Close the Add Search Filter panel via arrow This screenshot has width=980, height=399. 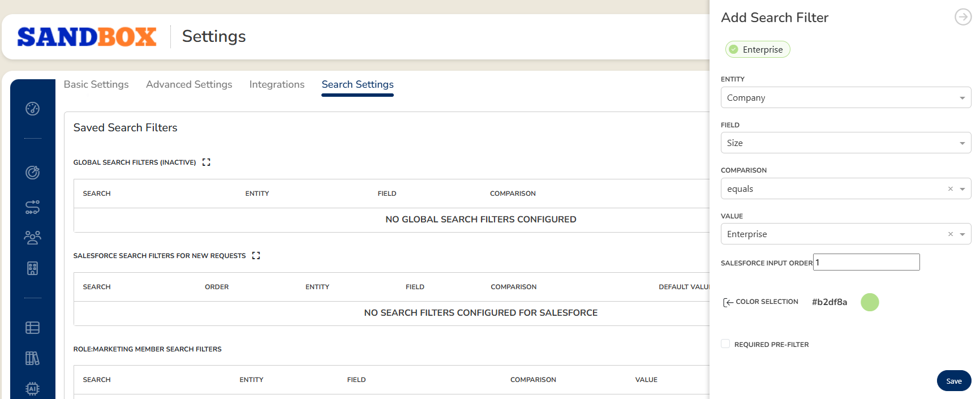click(x=962, y=17)
